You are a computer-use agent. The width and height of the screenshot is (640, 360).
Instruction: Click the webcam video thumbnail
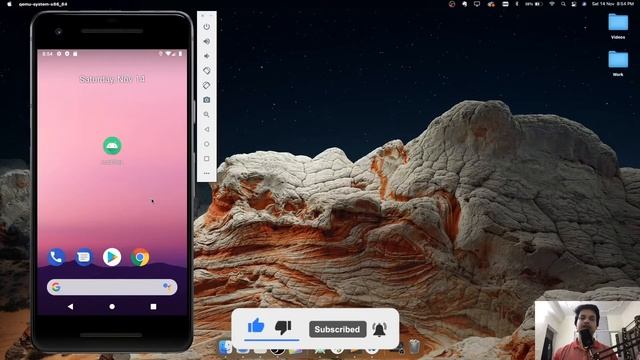pos(587,330)
